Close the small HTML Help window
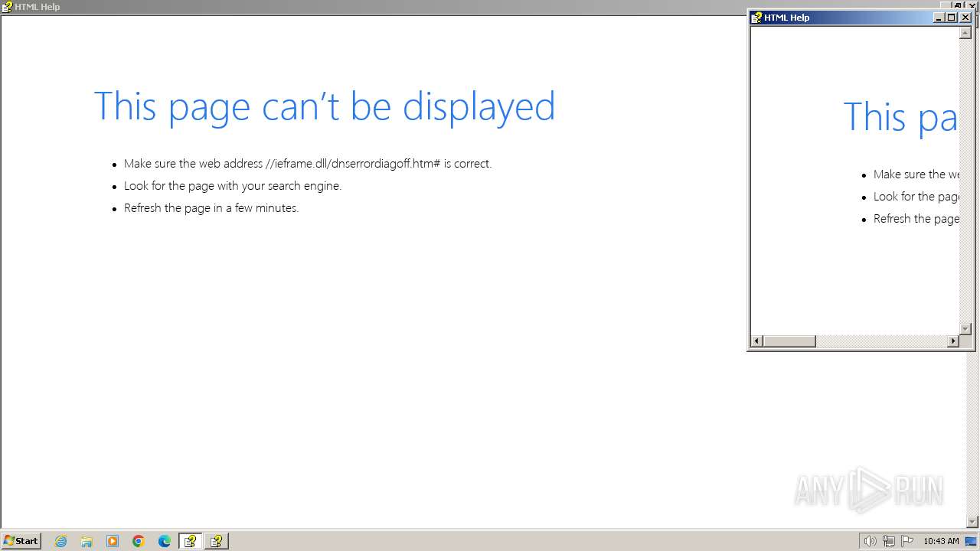Screen dimensions: 980x551 point(965,18)
